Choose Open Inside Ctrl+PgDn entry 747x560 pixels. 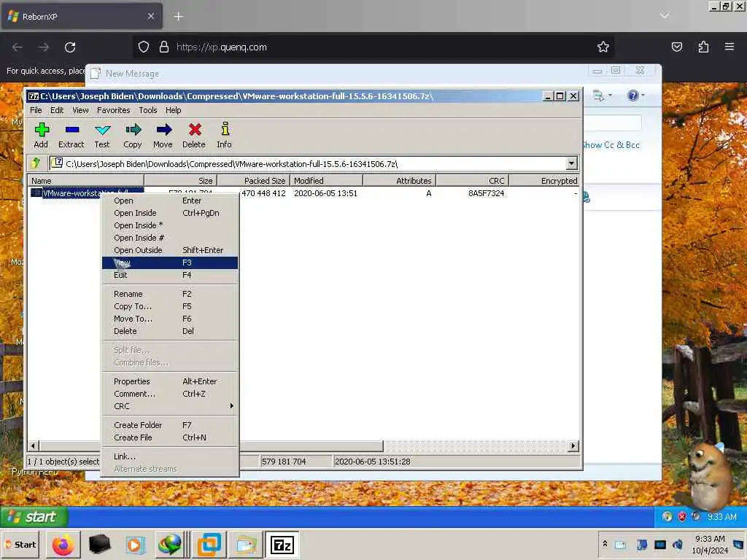169,213
